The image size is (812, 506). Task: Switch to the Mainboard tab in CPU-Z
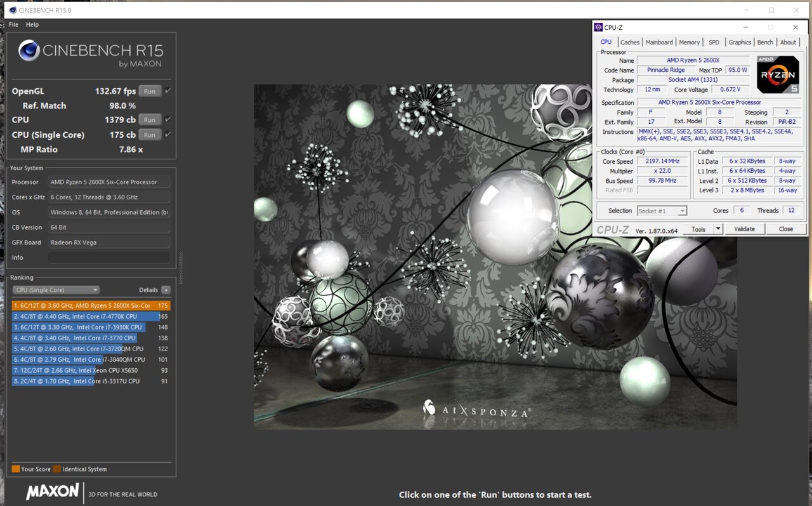[659, 43]
